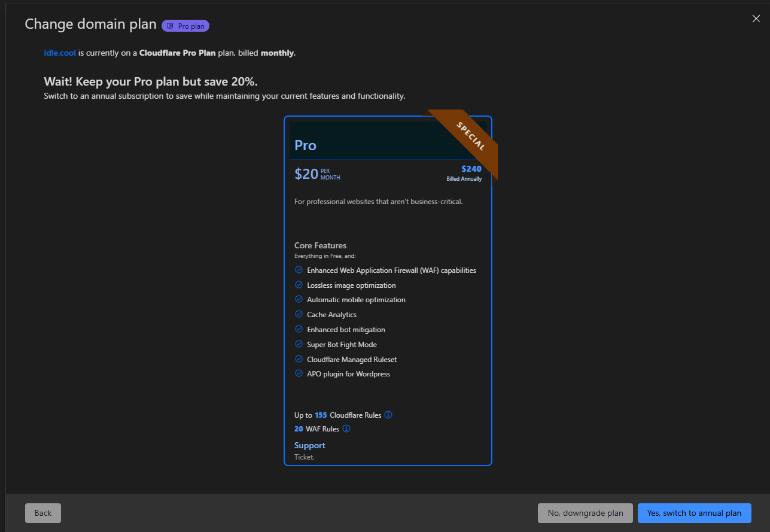Confirm Yes, switch to annual plan
770x532 pixels.
tap(694, 513)
